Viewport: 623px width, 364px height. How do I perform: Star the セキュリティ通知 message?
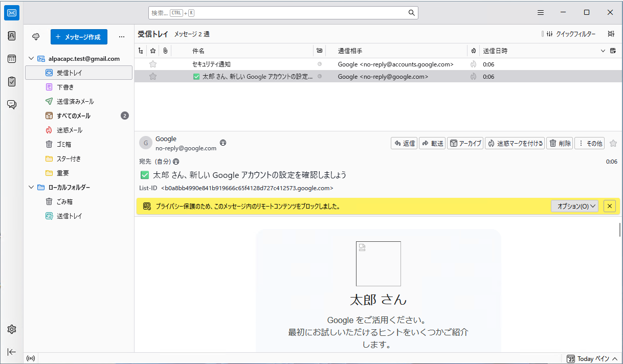point(152,64)
